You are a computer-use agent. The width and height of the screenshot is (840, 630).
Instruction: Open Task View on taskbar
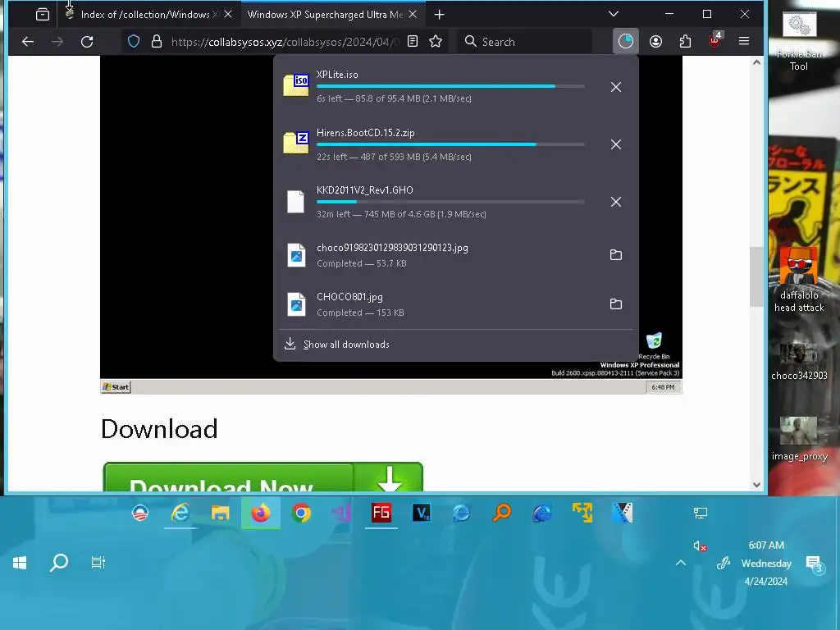(x=98, y=563)
